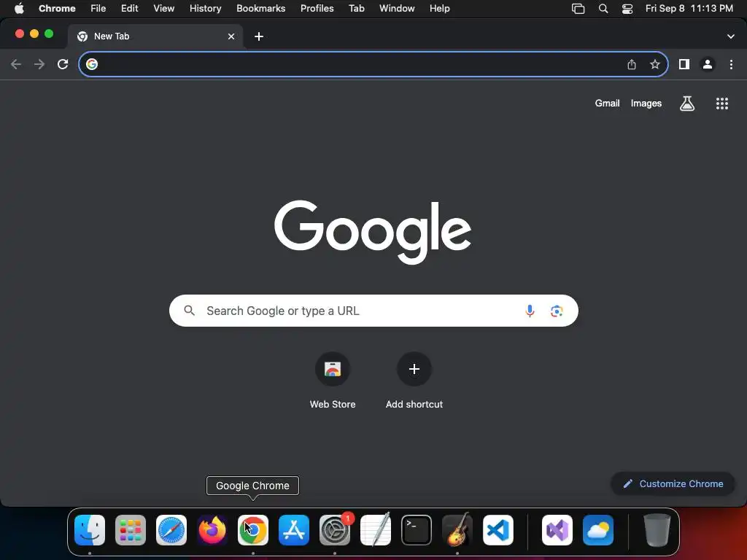This screenshot has width=747, height=560.
Task: Launch Safari from the Dock
Action: (x=171, y=530)
